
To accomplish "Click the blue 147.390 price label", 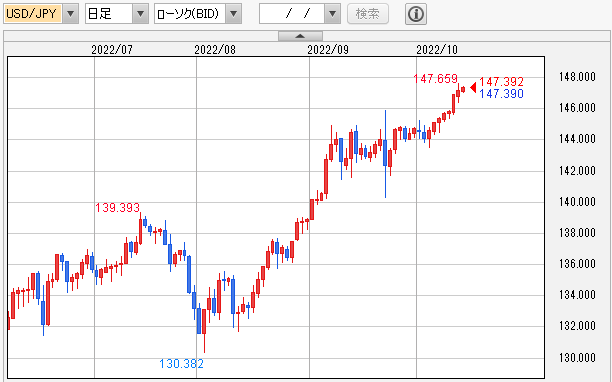I will (501, 94).
